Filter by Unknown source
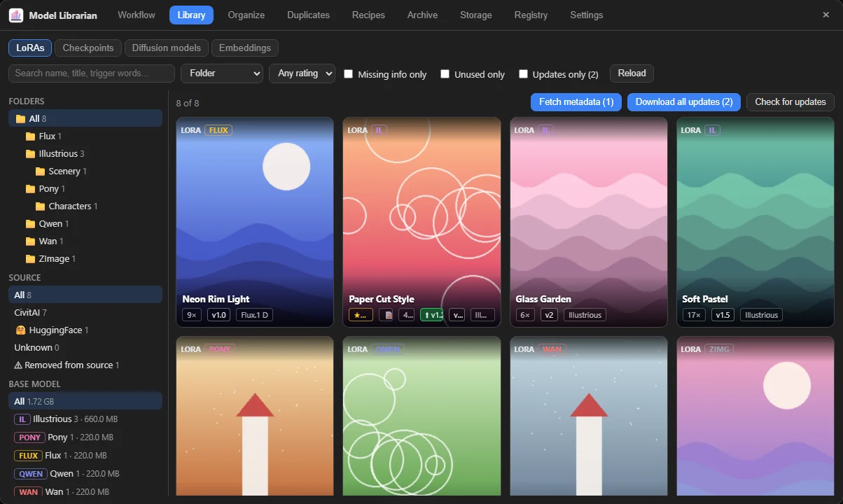 point(85,347)
